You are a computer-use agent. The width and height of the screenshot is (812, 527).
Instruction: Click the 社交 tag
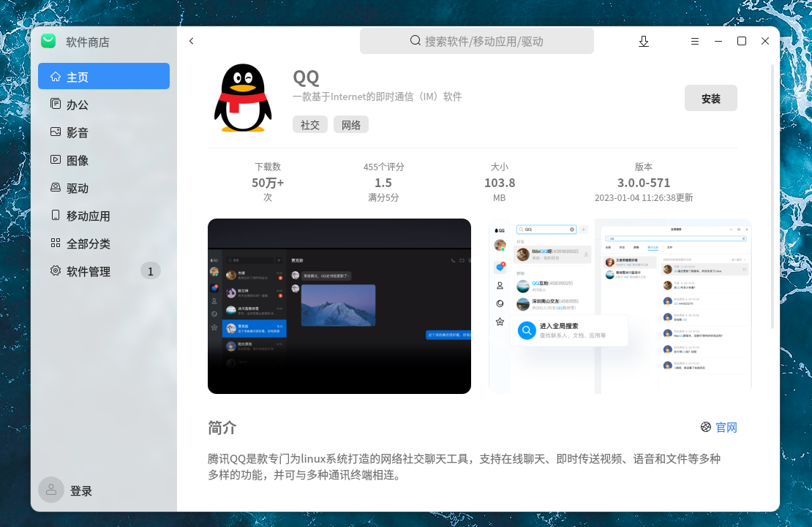(309, 125)
